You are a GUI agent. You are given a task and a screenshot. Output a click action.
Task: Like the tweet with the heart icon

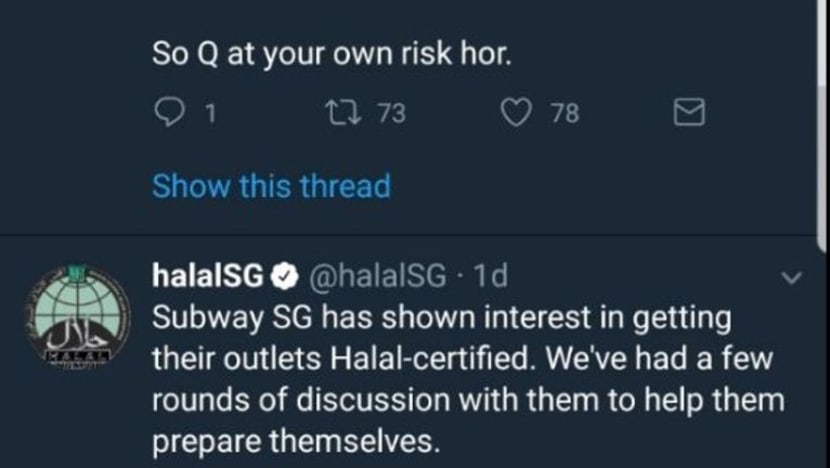click(x=516, y=113)
